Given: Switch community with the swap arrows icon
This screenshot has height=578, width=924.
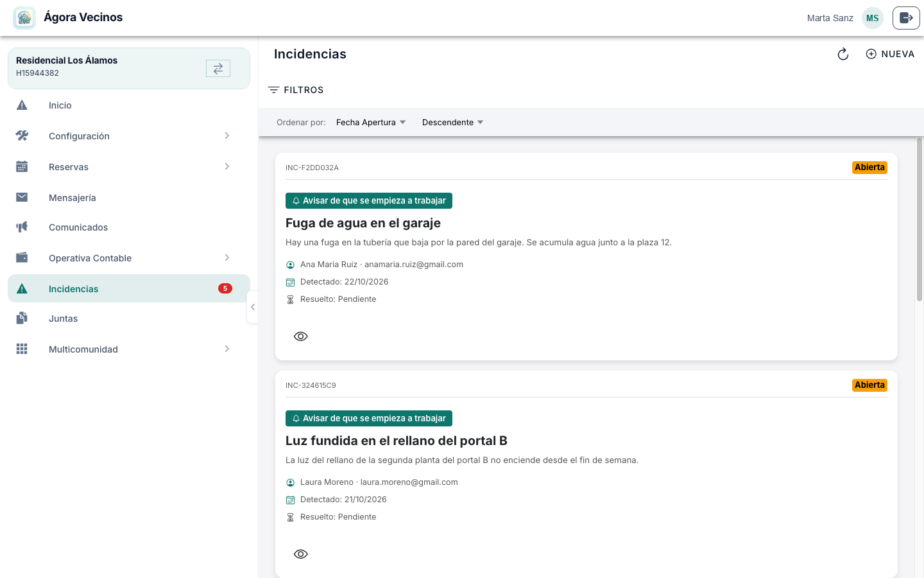Looking at the screenshot, I should pyautogui.click(x=218, y=68).
